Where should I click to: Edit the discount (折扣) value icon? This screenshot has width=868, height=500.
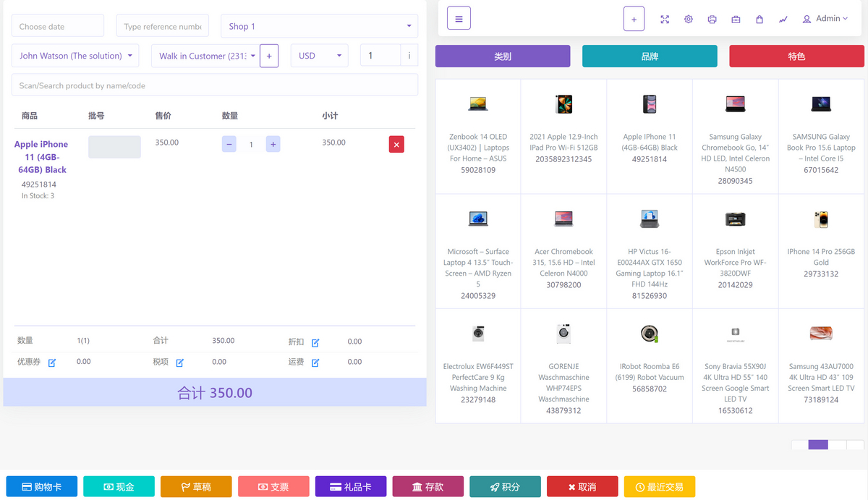315,342
